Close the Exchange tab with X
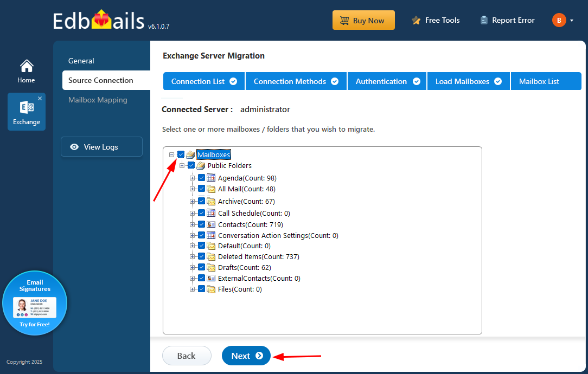This screenshot has width=588, height=374. point(40,98)
